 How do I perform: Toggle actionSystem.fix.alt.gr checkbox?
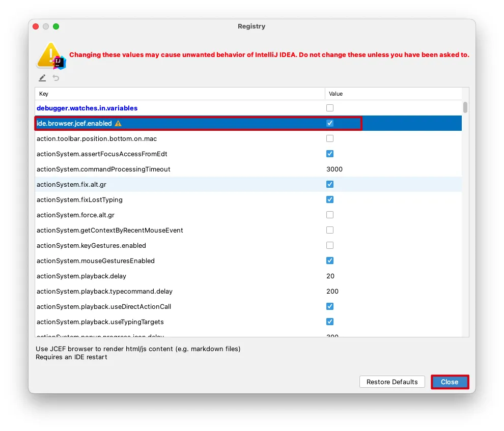[330, 184]
